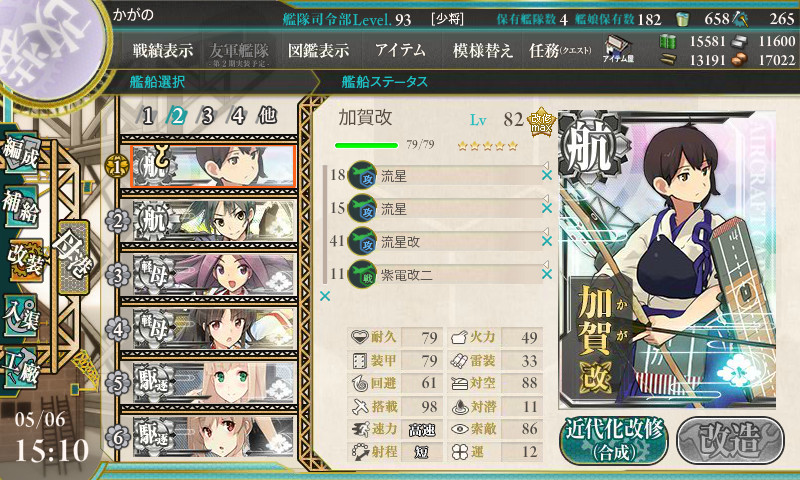
Task: Switch to fleet tab 3
Action: [207, 116]
